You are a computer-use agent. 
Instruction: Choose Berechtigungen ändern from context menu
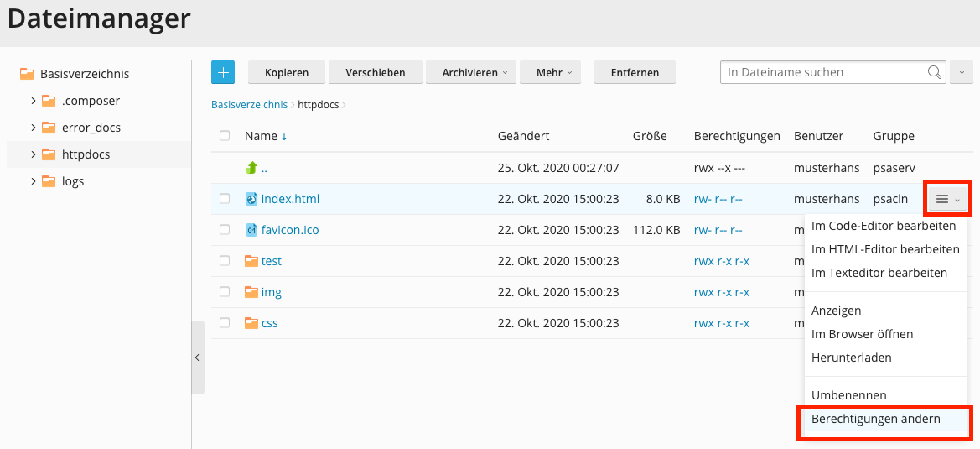tap(876, 419)
